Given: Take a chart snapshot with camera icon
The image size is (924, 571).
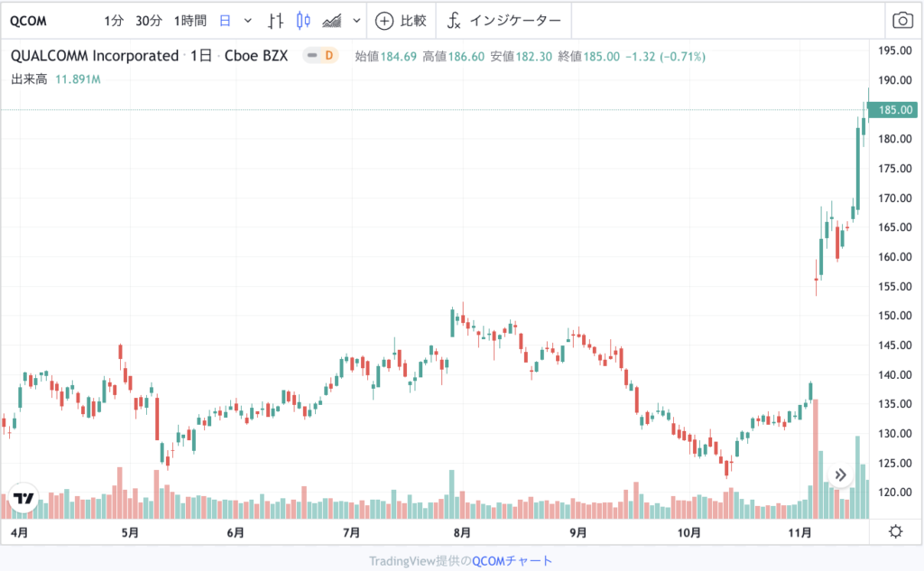Looking at the screenshot, I should tap(902, 21).
